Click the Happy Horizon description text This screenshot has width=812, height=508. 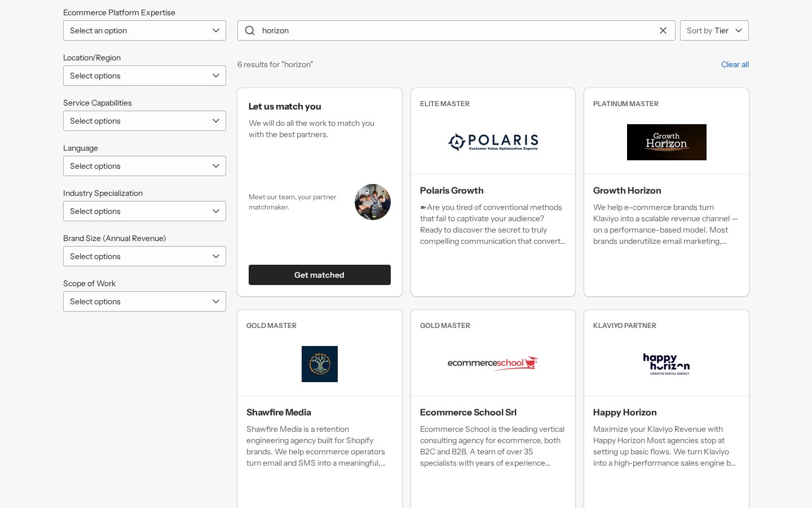click(665, 446)
